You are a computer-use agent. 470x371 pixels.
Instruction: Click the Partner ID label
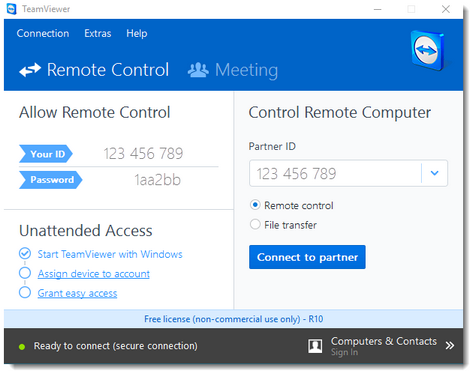click(272, 146)
